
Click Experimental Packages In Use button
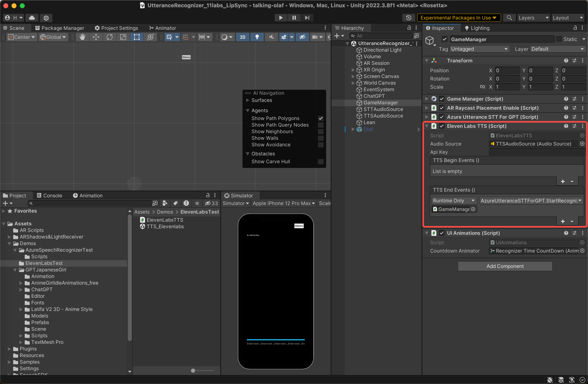(x=458, y=18)
